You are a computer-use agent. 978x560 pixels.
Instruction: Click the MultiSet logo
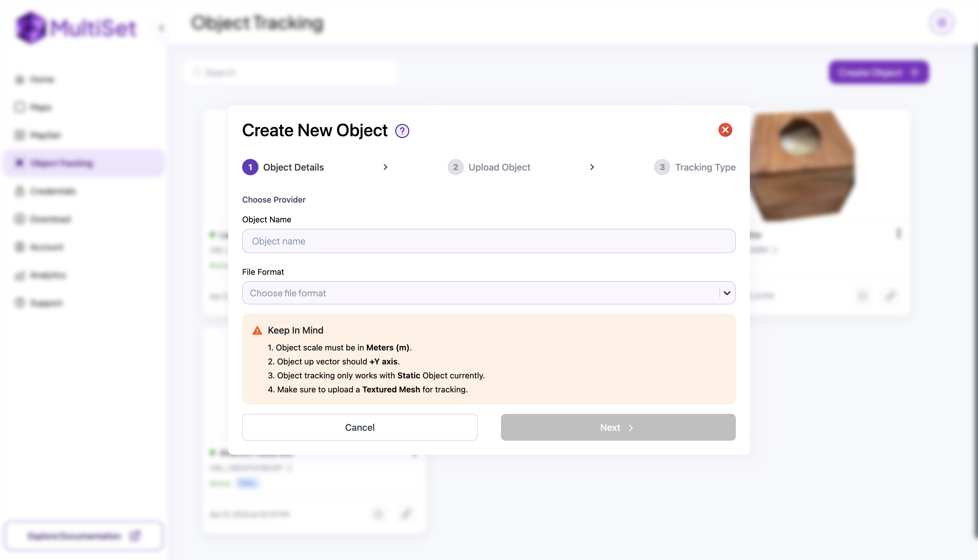click(76, 28)
